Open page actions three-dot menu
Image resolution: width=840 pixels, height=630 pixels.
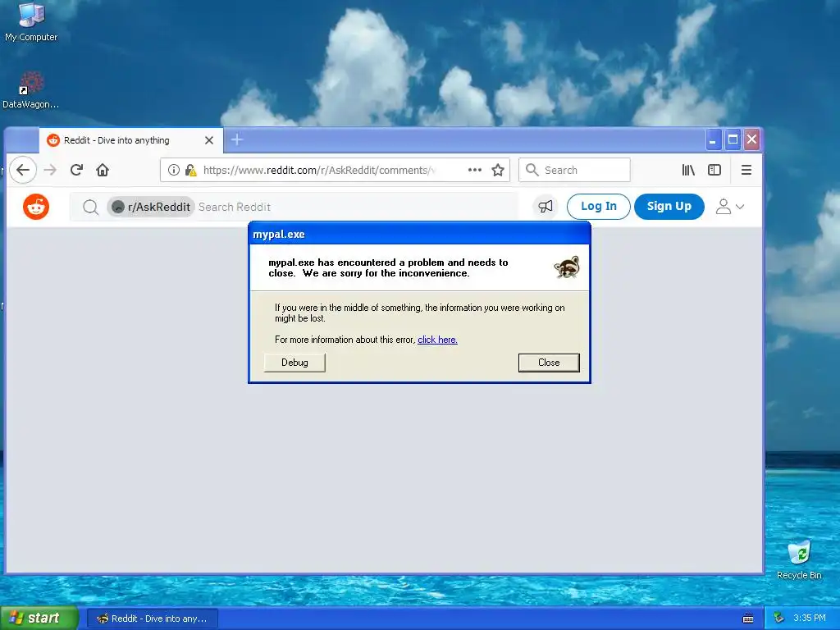click(x=475, y=170)
